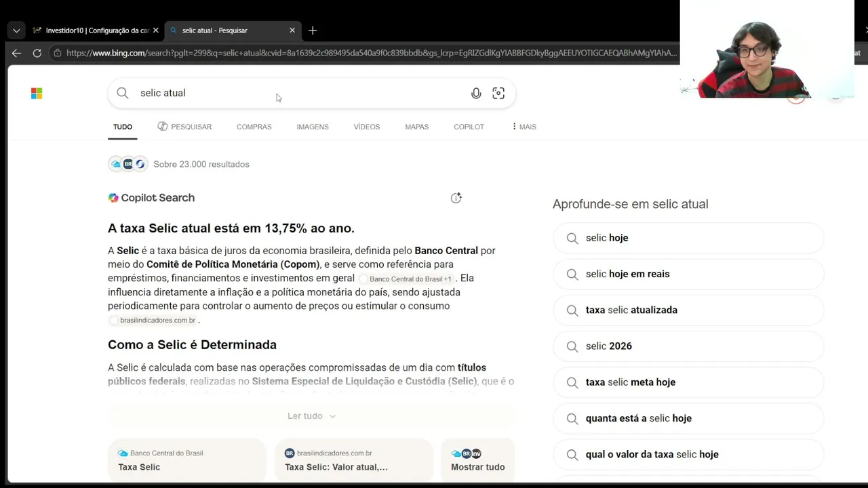
Task: Close the 'selic atual - Pesquisar' tab
Action: click(292, 30)
